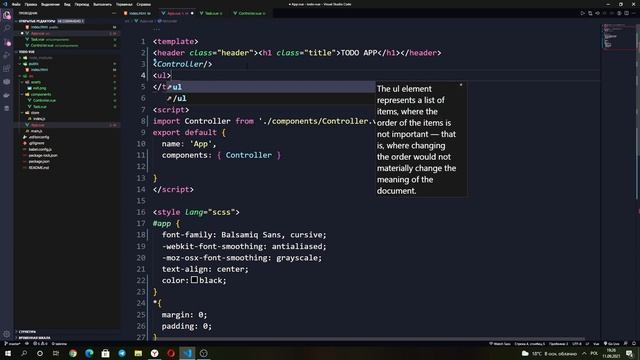Open the Manage gear in activity bar
Viewport: 640px width, 360px height.
pos(7,334)
